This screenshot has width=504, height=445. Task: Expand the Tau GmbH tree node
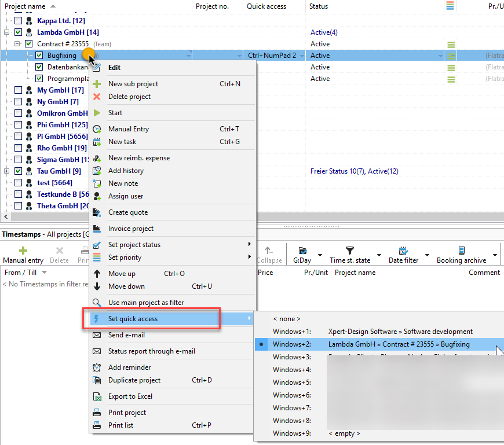click(x=7, y=171)
